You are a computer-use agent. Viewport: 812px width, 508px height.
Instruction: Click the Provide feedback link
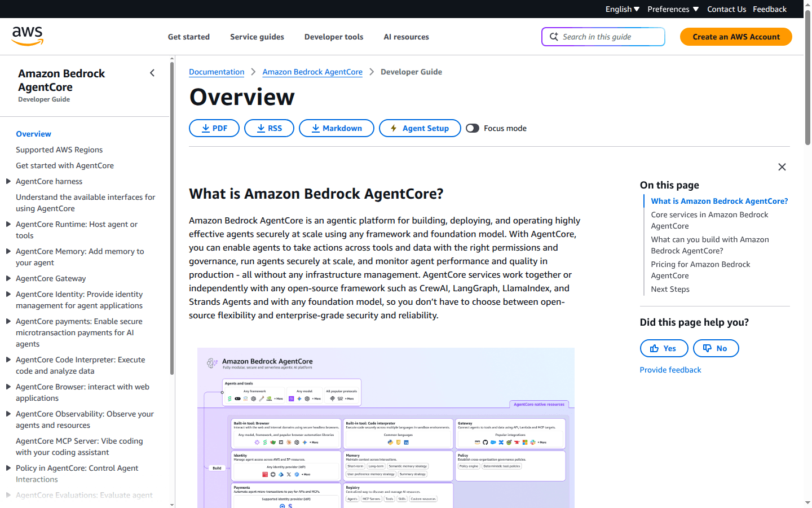(670, 370)
